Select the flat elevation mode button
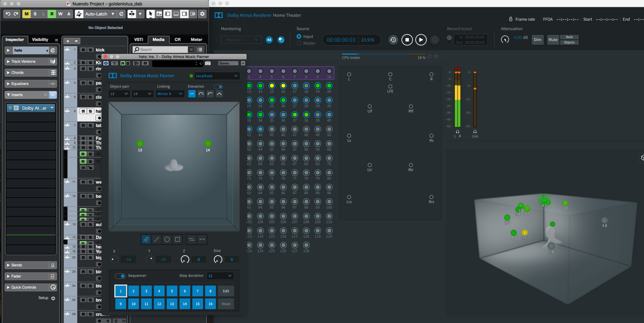The image size is (644, 323). [x=192, y=94]
